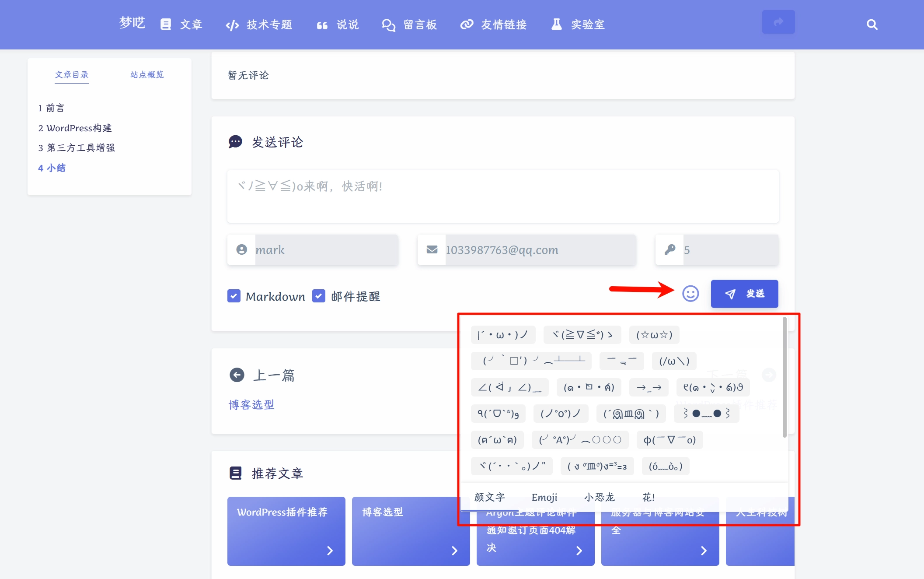Focus the comment text area
The image size is (924, 579).
click(x=503, y=197)
